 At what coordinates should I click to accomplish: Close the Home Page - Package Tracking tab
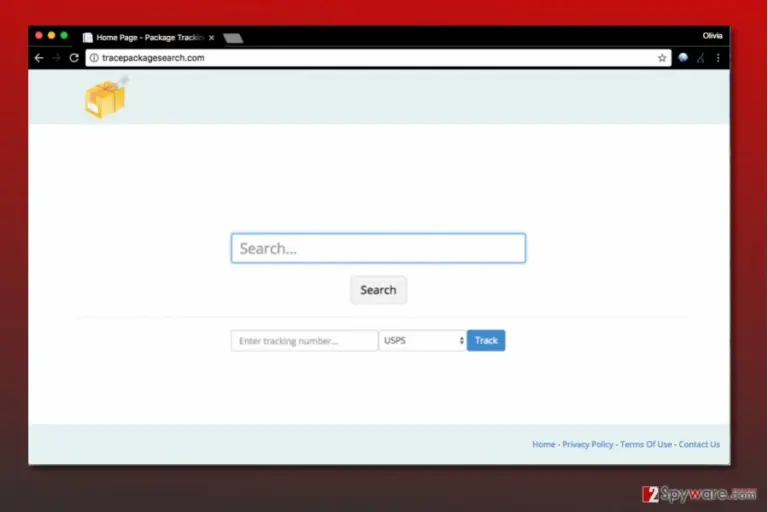pyautogui.click(x=212, y=38)
